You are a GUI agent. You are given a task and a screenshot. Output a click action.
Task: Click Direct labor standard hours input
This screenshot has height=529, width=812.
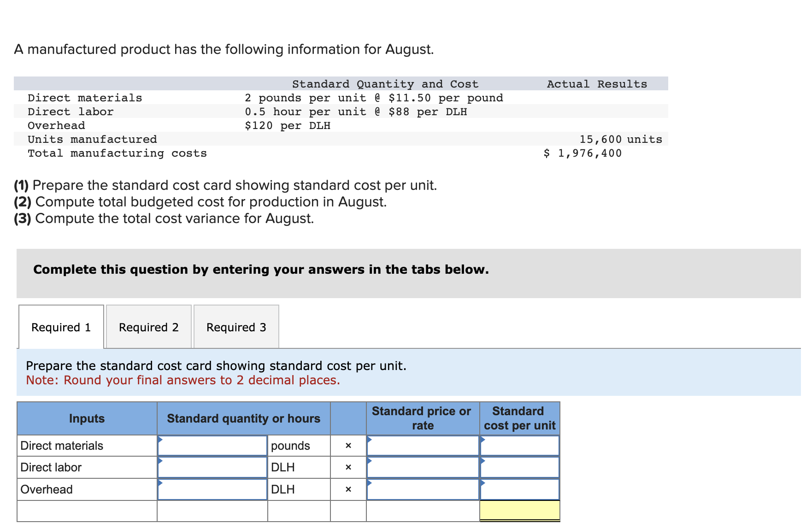pos(212,467)
